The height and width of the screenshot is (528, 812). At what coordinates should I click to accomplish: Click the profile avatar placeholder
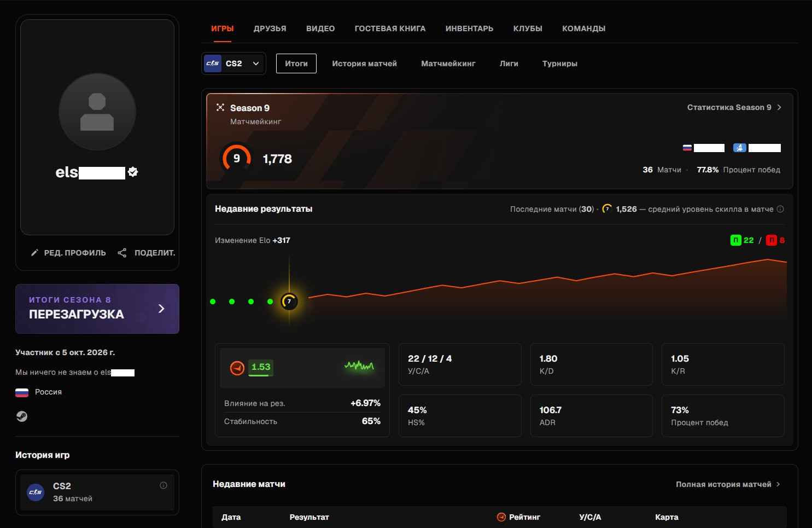97,112
